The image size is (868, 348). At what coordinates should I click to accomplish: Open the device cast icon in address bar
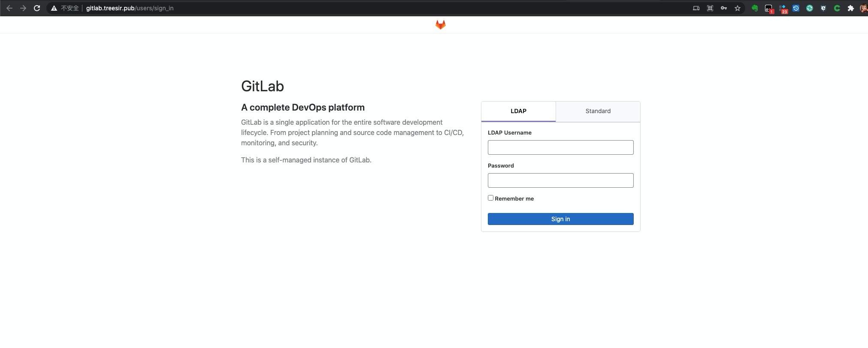pyautogui.click(x=696, y=8)
